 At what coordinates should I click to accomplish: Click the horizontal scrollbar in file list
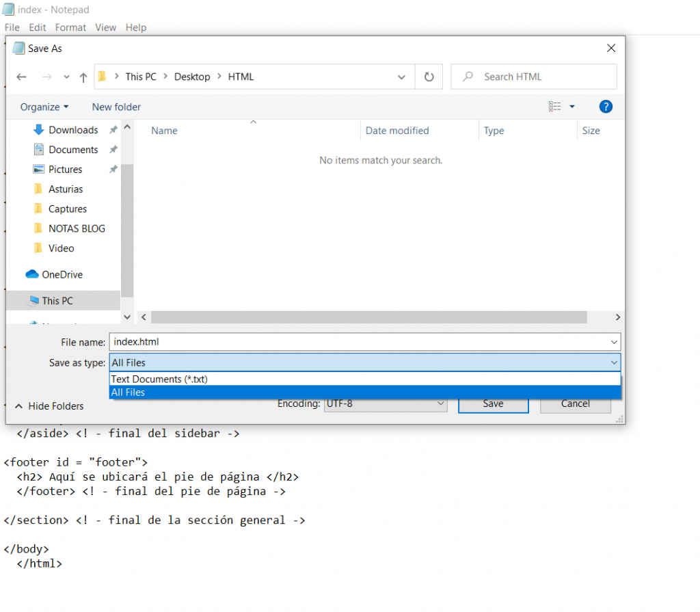coord(368,317)
